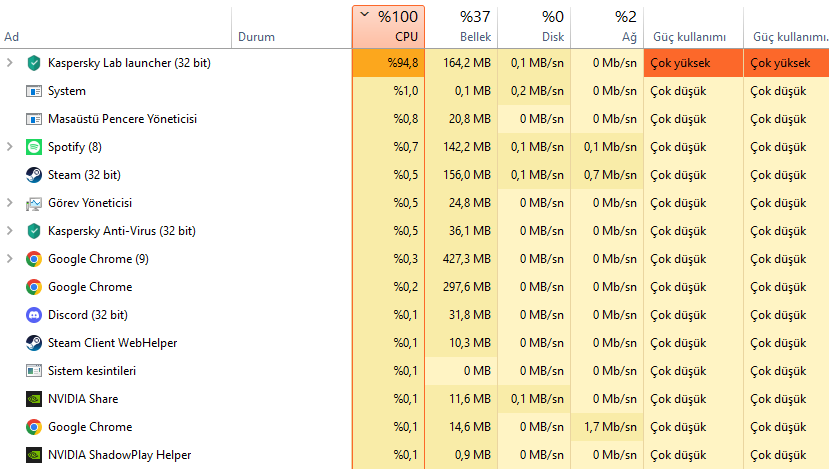Sort by the Bellek memory column
Image resolution: width=829 pixels, height=469 pixels.
(x=460, y=26)
